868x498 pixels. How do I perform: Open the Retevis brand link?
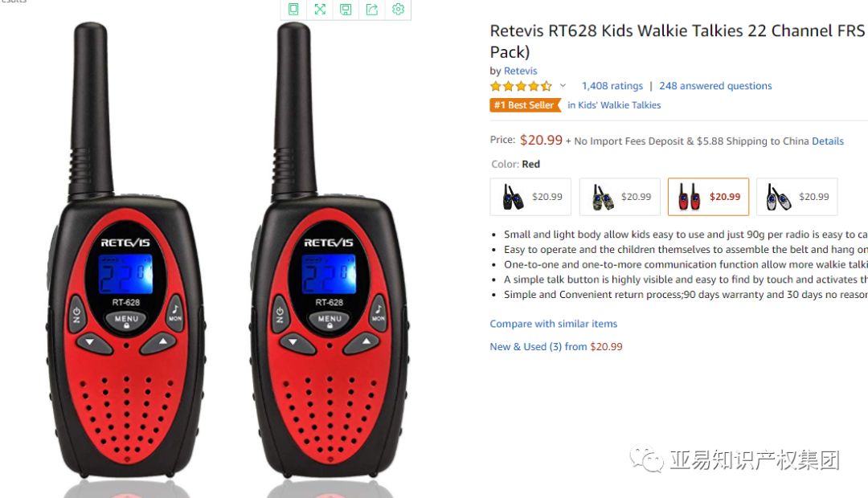[520, 71]
